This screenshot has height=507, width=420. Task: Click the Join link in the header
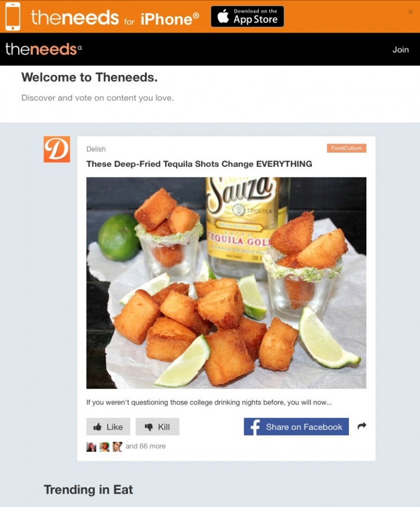click(x=401, y=50)
